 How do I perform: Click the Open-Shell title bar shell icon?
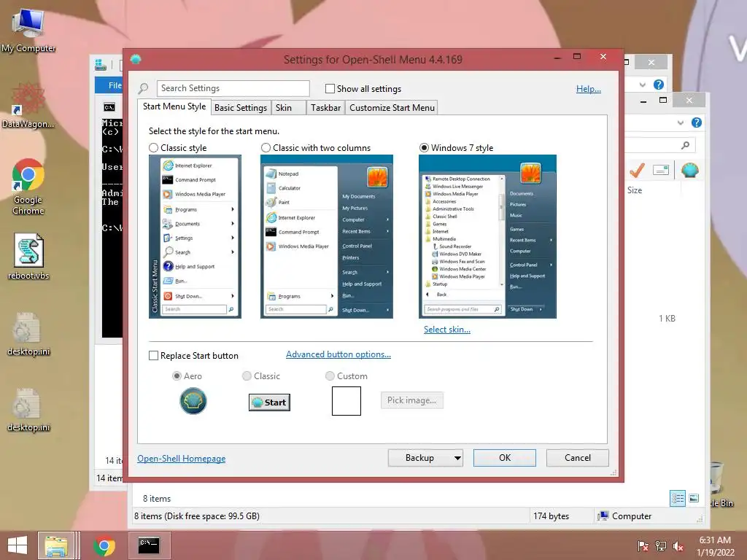136,59
